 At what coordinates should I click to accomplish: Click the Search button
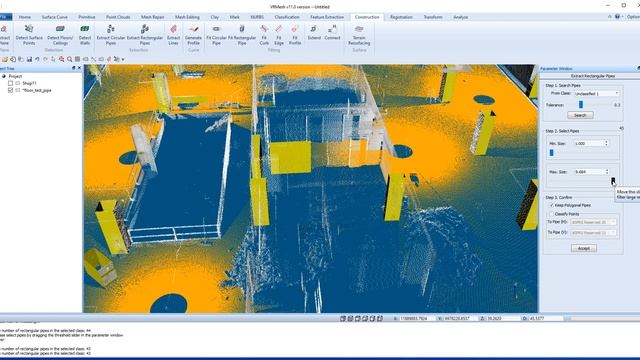580,116
